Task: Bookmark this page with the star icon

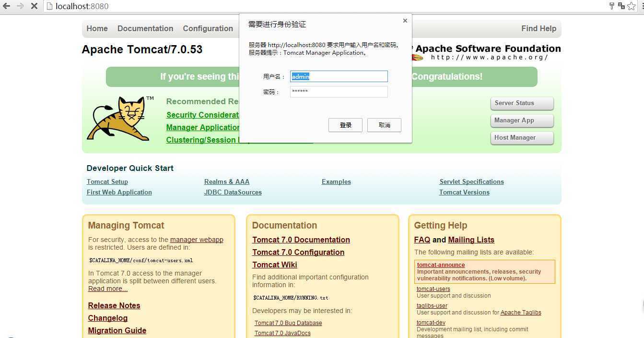Action: coord(632,6)
